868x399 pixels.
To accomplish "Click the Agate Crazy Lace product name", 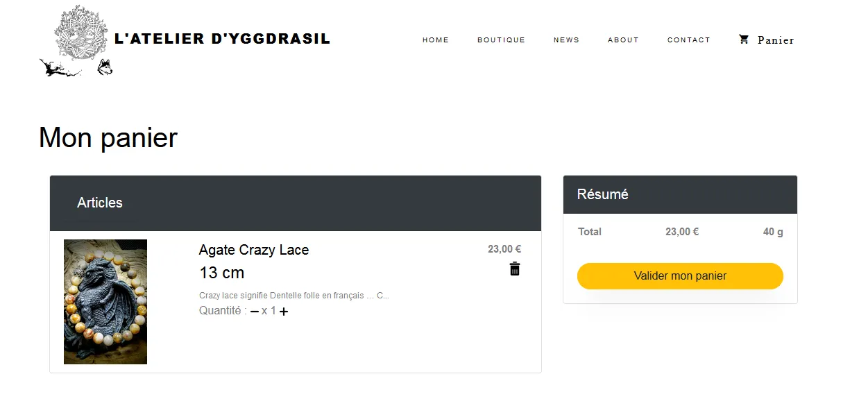I will pos(254,250).
